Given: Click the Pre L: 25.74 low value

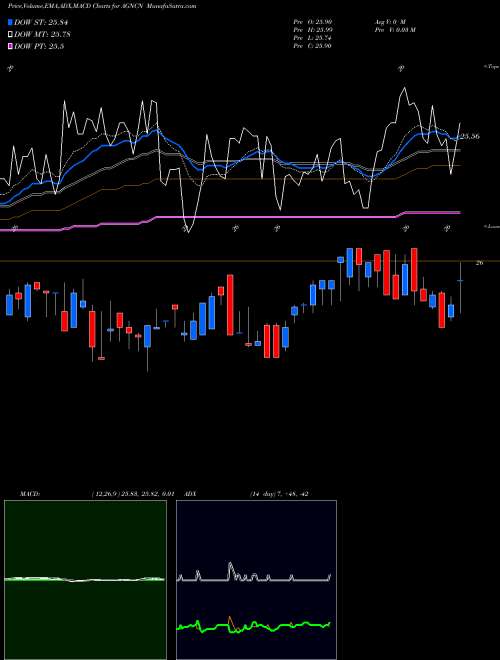Looking at the screenshot, I should 313,37.
